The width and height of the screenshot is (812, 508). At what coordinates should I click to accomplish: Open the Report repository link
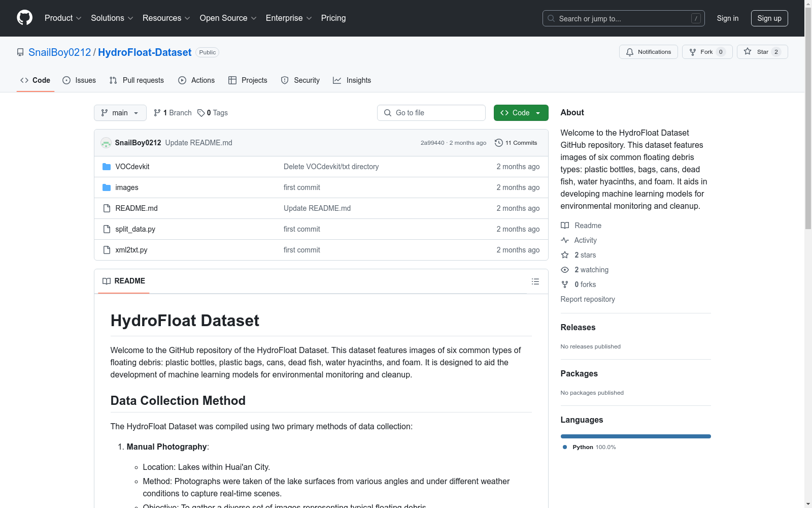tap(587, 299)
